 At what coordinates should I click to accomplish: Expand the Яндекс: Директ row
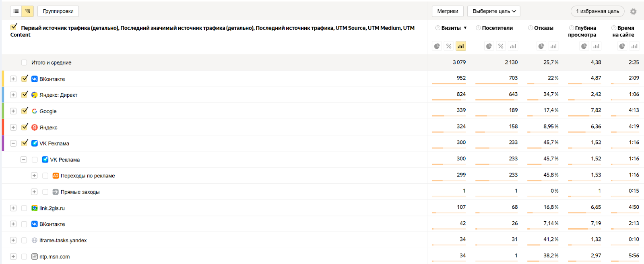coord(13,95)
